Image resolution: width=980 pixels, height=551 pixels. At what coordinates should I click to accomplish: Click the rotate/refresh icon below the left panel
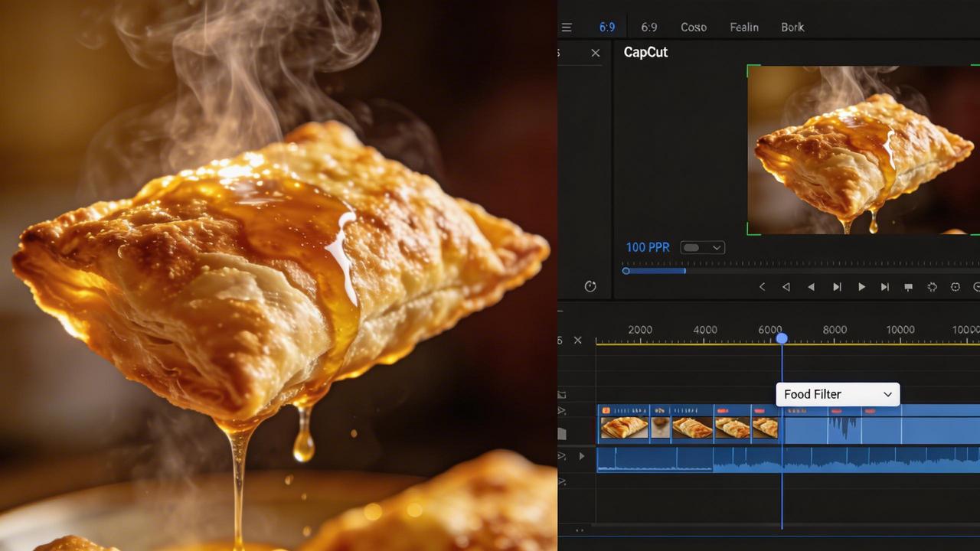click(590, 286)
